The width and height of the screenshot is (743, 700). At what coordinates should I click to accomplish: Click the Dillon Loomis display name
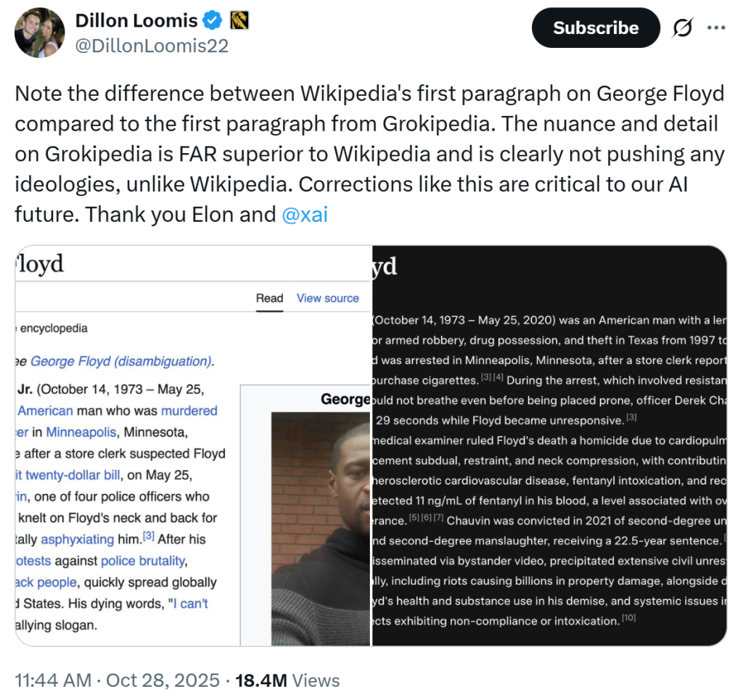tap(136, 22)
